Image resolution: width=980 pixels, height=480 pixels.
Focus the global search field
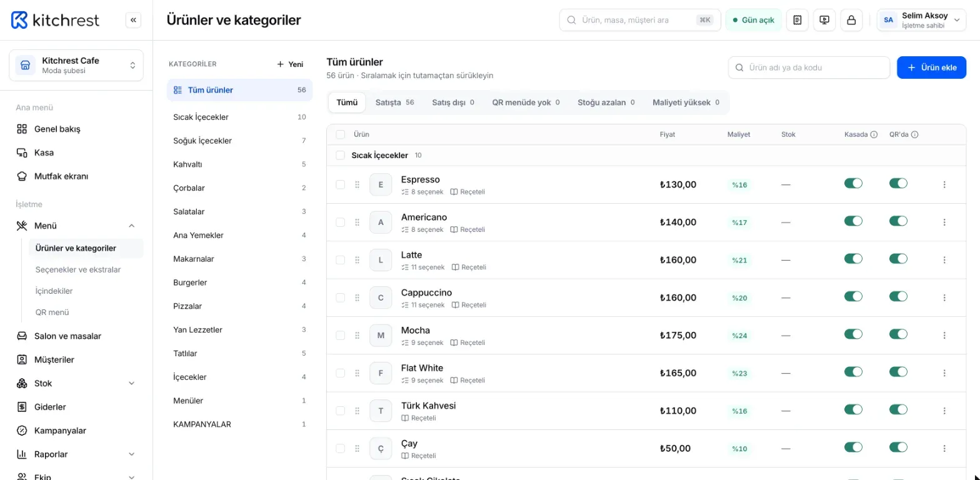[640, 20]
